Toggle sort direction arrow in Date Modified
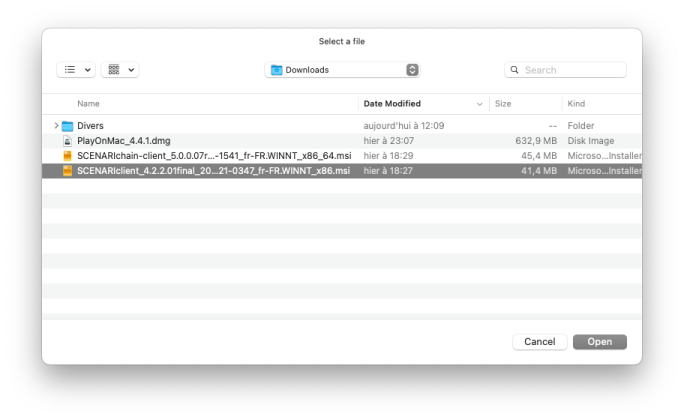 [x=479, y=104]
